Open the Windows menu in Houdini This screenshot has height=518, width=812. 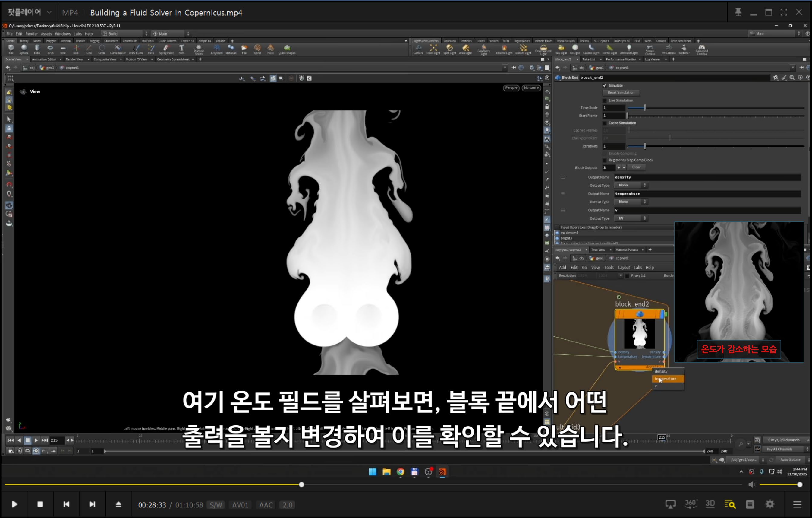click(x=62, y=34)
